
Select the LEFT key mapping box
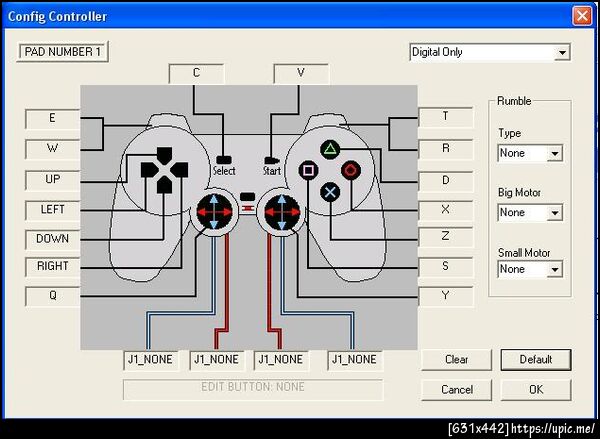pyautogui.click(x=52, y=210)
